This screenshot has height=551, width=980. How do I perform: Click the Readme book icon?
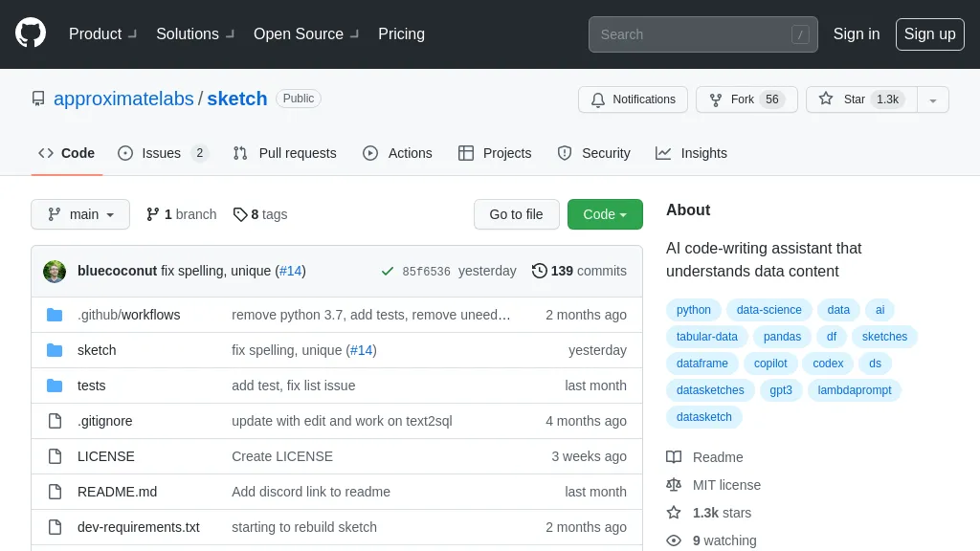[x=673, y=457]
